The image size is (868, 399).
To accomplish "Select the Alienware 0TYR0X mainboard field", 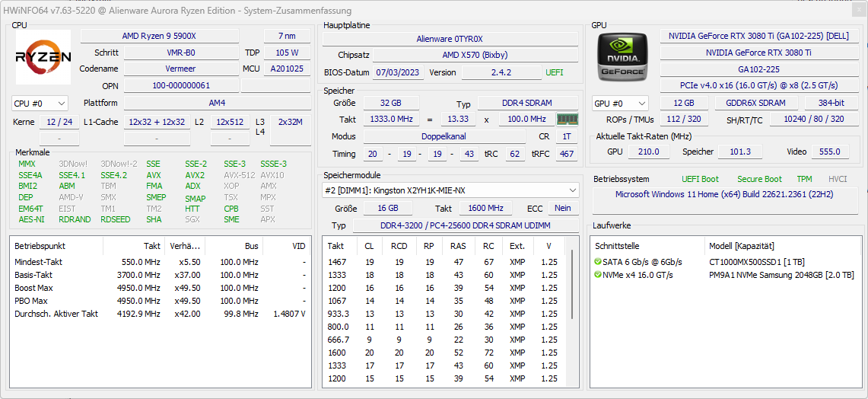I will [x=450, y=39].
